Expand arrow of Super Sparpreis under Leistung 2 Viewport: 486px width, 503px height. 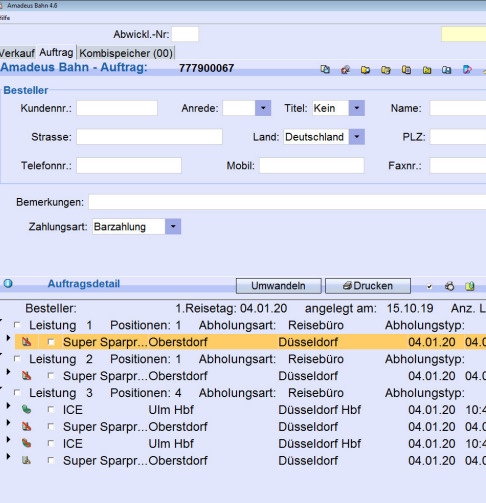[x=8, y=372]
